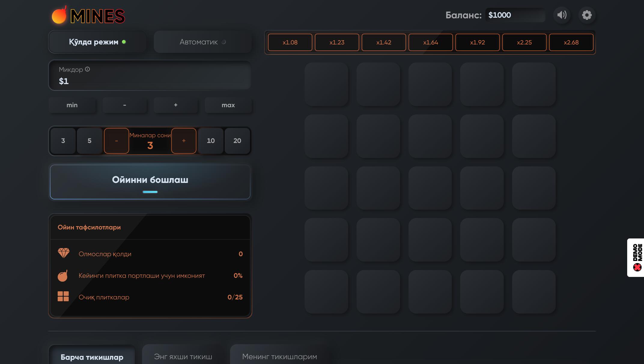Open the last tile in second row
This screenshot has height=364, width=644.
pos(534,136)
